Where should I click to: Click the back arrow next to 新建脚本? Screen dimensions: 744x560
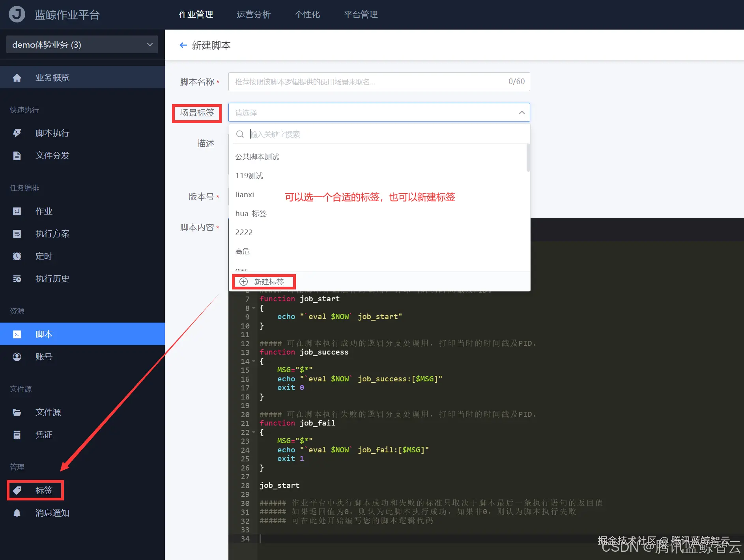tap(183, 45)
